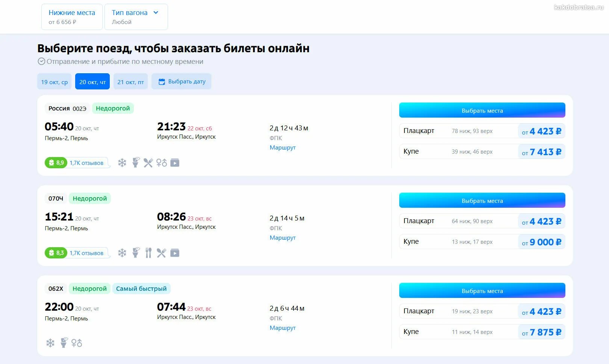Open the Тип вагона dropdown

pos(136,17)
